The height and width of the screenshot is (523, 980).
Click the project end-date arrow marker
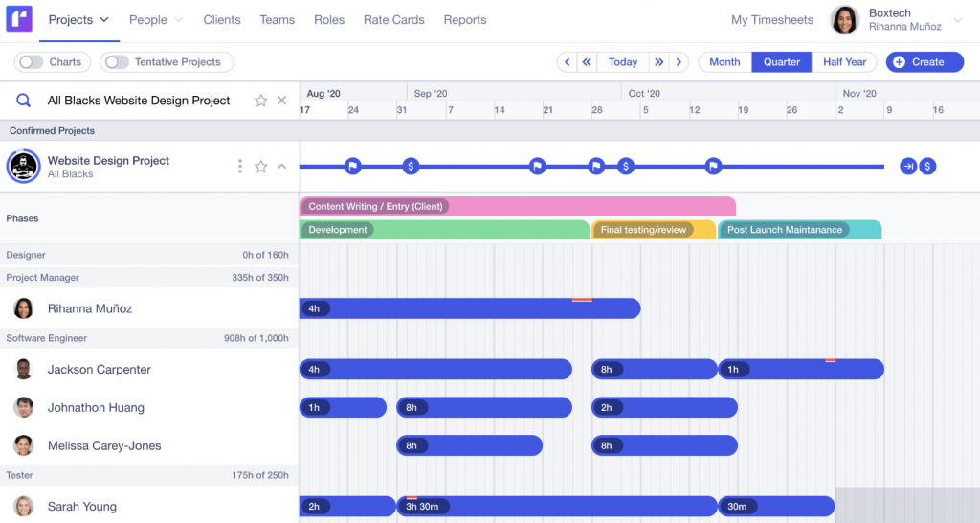point(908,167)
